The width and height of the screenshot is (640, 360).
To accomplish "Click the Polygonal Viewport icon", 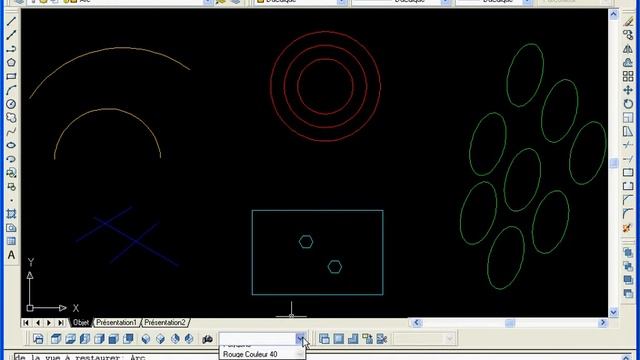I will point(353,339).
